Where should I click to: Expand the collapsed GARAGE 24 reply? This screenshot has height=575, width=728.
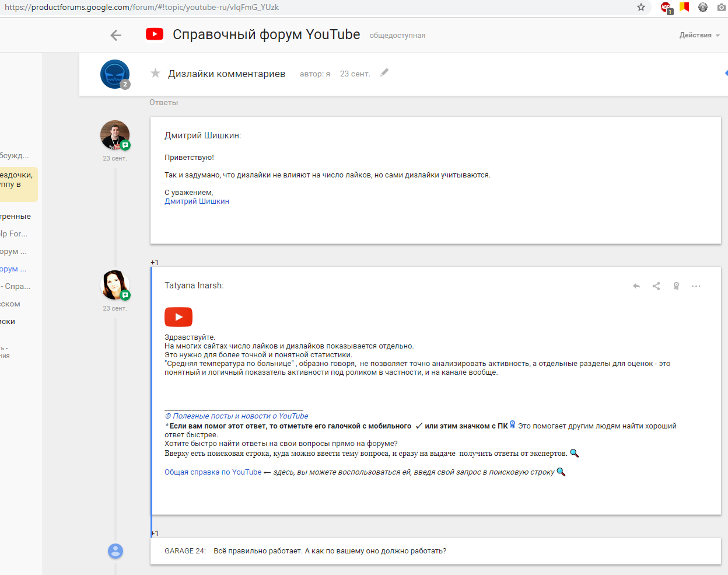436,551
